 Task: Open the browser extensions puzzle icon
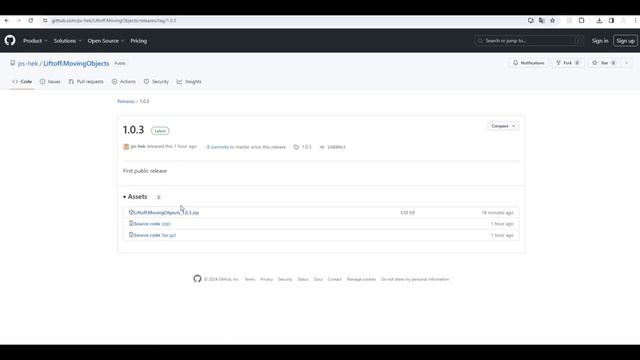(x=582, y=20)
